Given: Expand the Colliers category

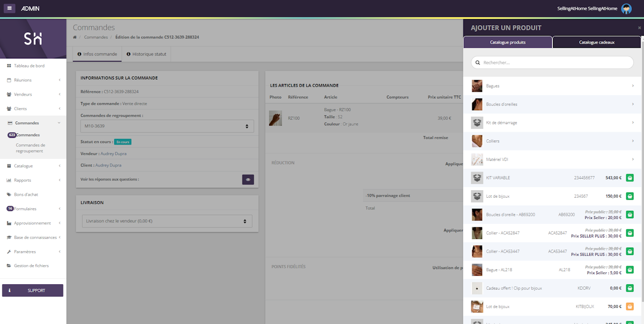Looking at the screenshot, I should tap(552, 141).
